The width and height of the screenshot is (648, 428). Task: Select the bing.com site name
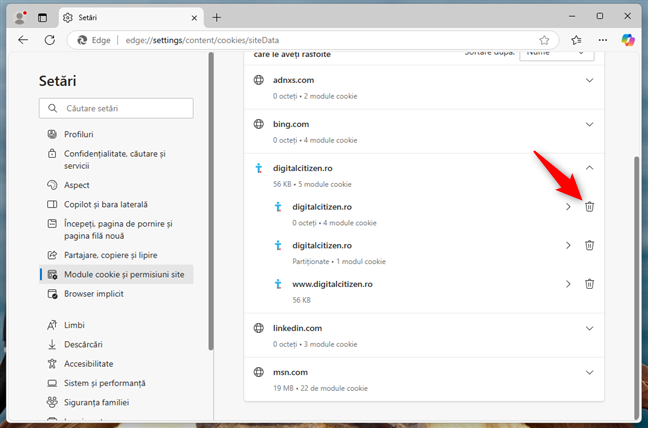point(291,124)
